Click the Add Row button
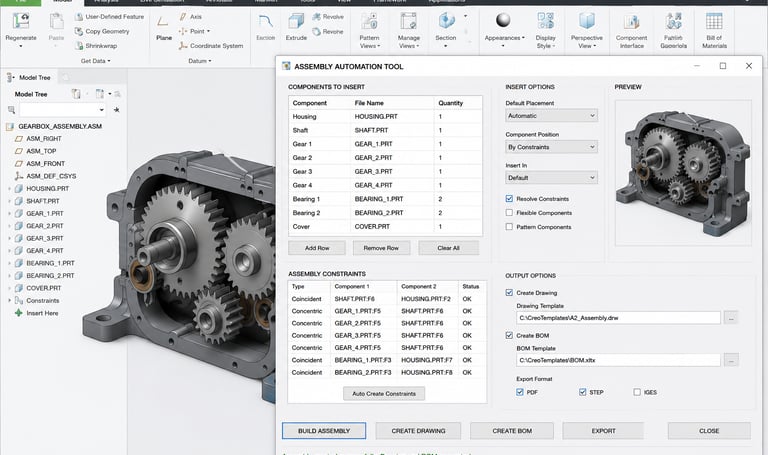The width and height of the screenshot is (768, 455). pyautogui.click(x=317, y=248)
